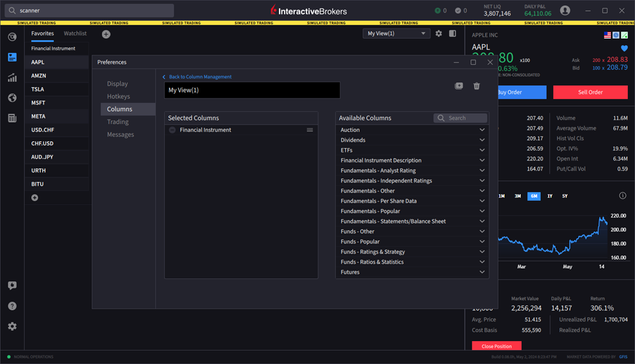Screen dimensions: 635x364
Task: Click the search magnifier icon in top bar
Action: click(x=12, y=11)
